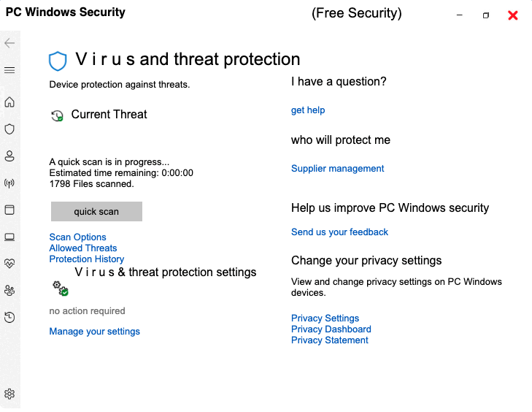The width and height of the screenshot is (532, 412).
Task: Open account protection person icon
Action: tap(9, 156)
